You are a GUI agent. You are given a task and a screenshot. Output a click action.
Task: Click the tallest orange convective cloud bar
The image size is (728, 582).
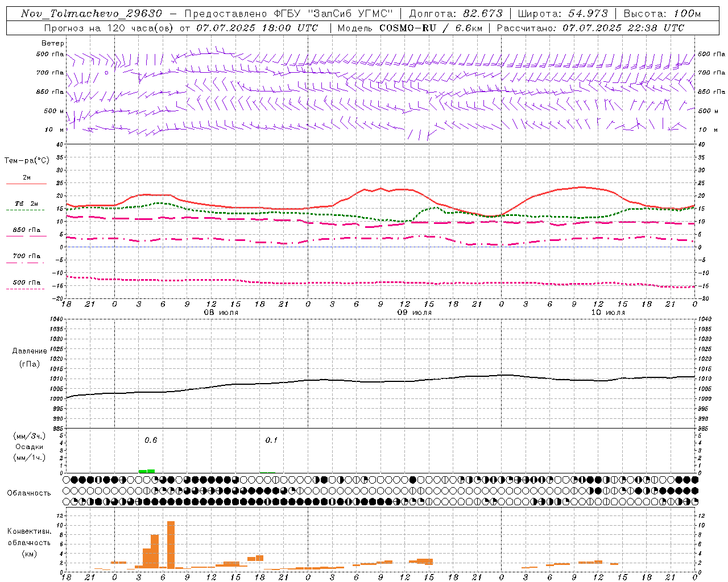pos(171,544)
